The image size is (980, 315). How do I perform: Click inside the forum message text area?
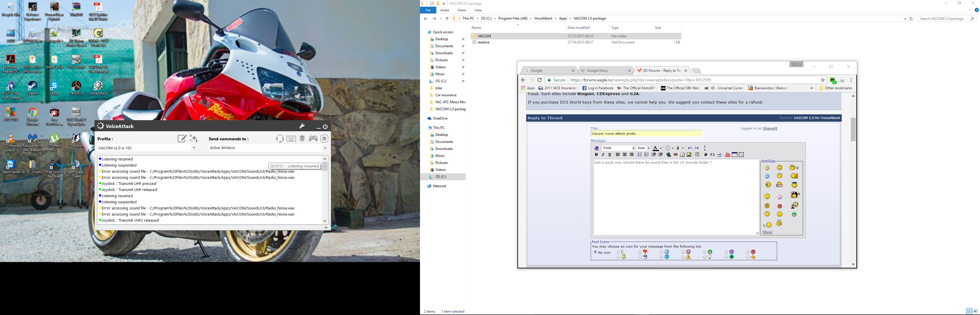676,197
